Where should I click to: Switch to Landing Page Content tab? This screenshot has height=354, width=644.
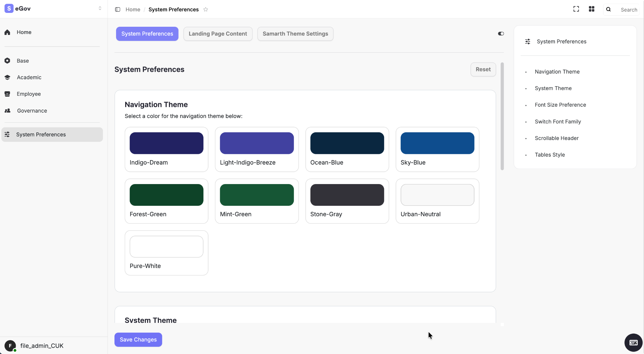(218, 34)
